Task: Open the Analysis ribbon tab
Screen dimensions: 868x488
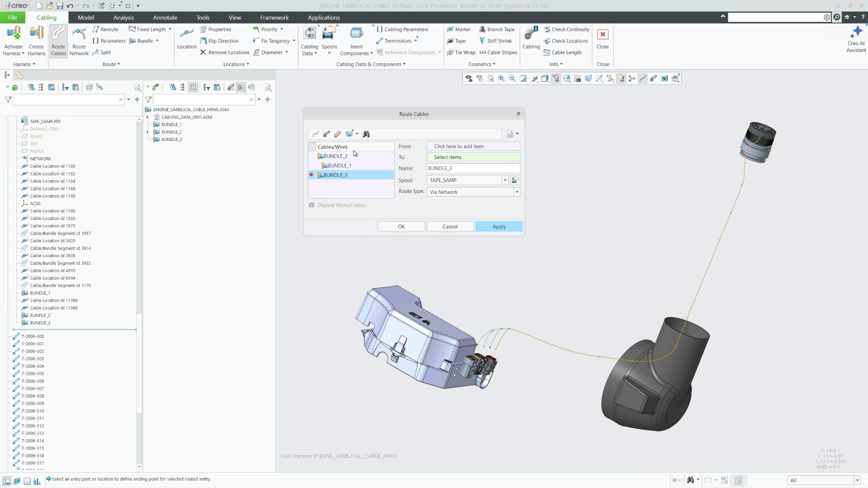Action: [123, 18]
